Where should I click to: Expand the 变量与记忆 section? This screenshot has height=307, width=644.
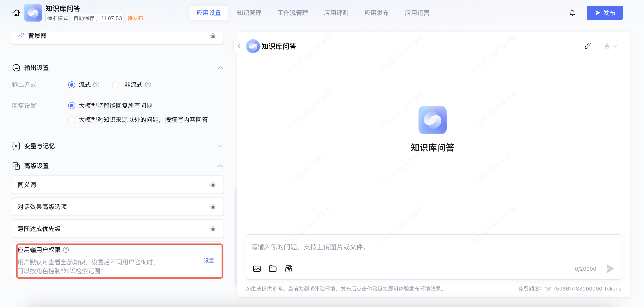click(220, 146)
